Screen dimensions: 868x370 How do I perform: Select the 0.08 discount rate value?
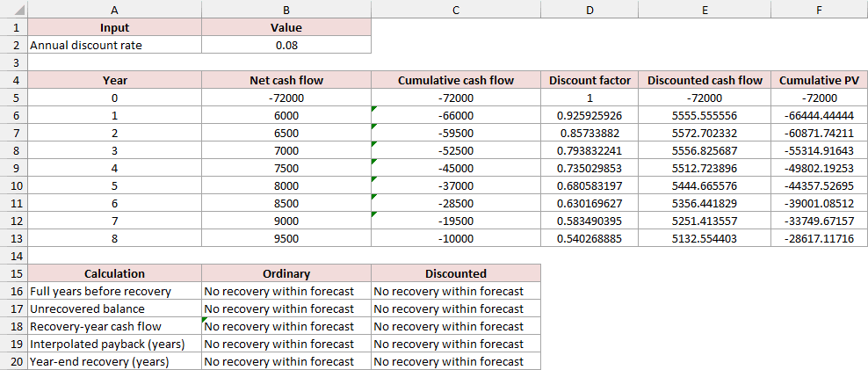click(x=286, y=45)
